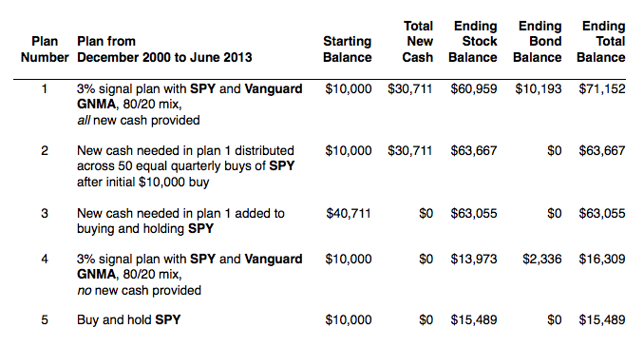
Task: Click the $10,193 bond balance value
Action: click(x=538, y=88)
